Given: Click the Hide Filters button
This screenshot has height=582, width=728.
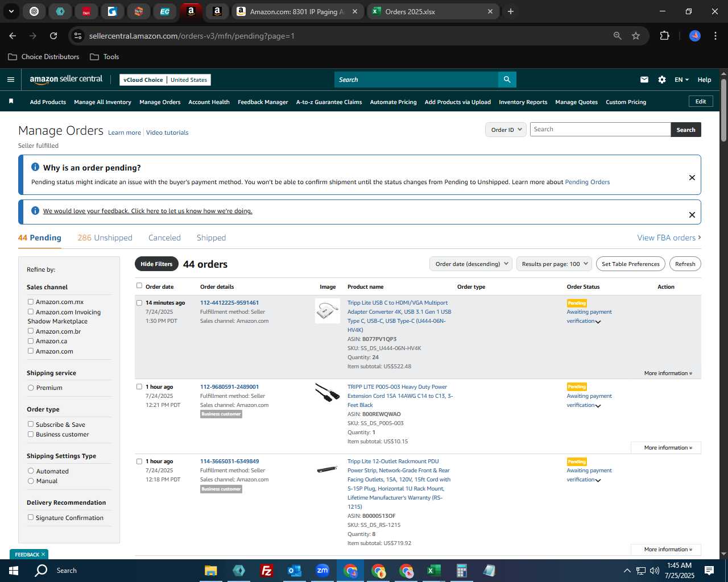Looking at the screenshot, I should coord(156,264).
